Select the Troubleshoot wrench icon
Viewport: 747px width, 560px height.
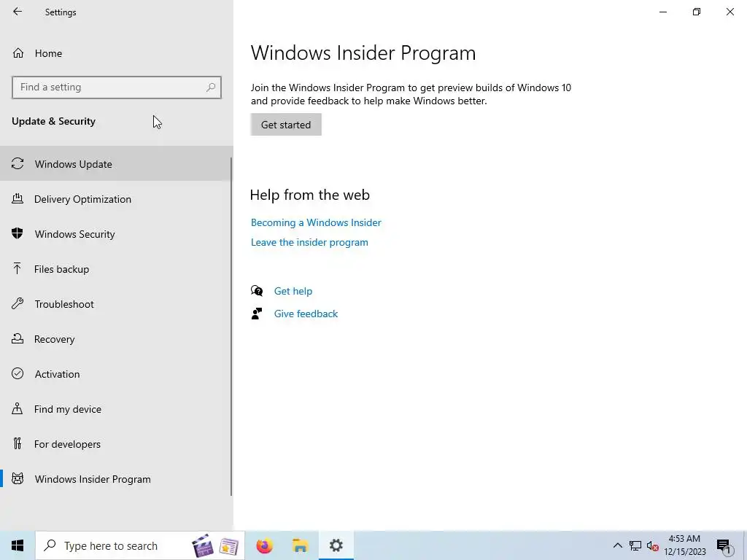point(18,304)
